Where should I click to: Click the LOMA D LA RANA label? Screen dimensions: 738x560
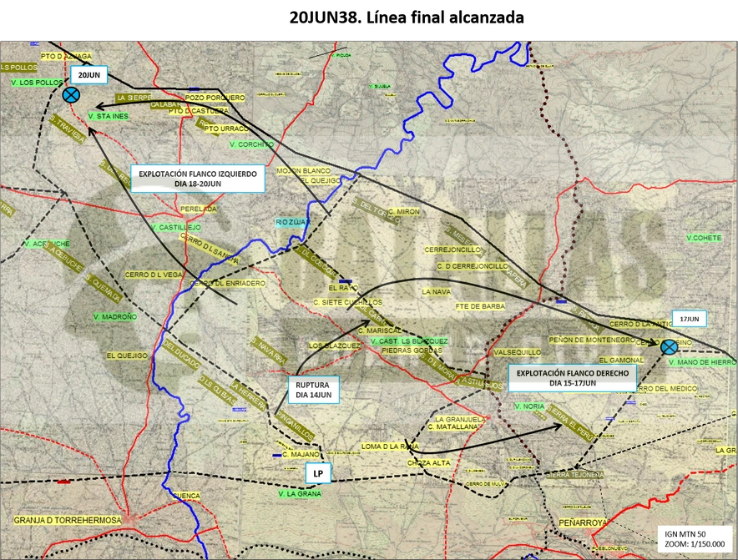coord(390,446)
